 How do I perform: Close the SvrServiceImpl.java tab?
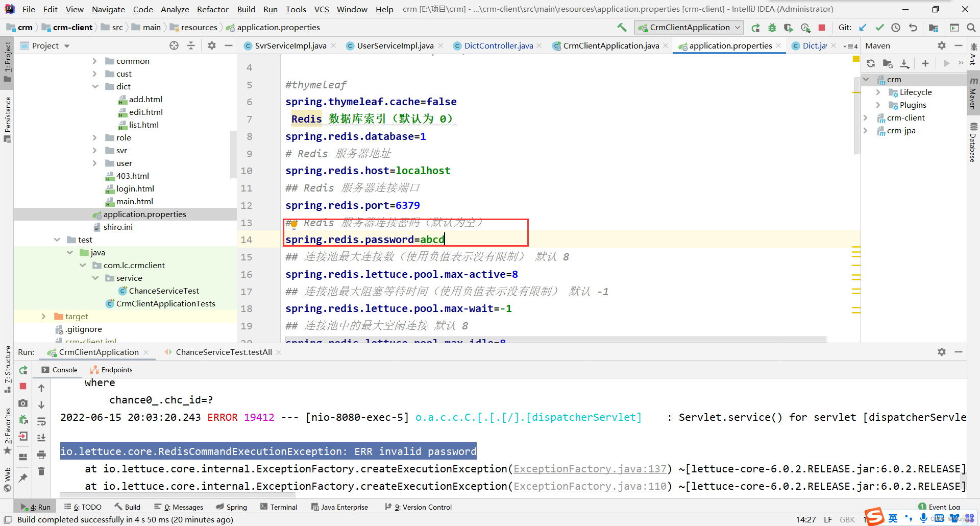[x=333, y=45]
